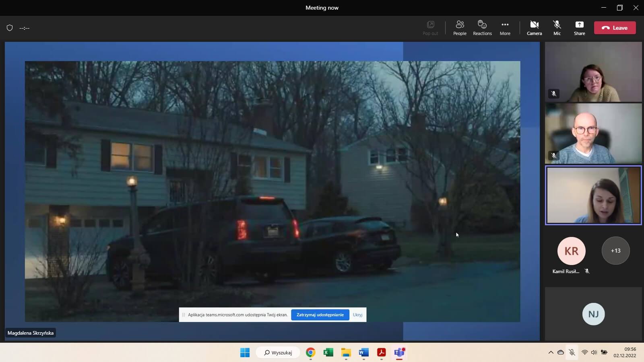This screenshot has height=362, width=644.
Task: Click the Wyszukaj taskbar search box
Action: tap(278, 353)
